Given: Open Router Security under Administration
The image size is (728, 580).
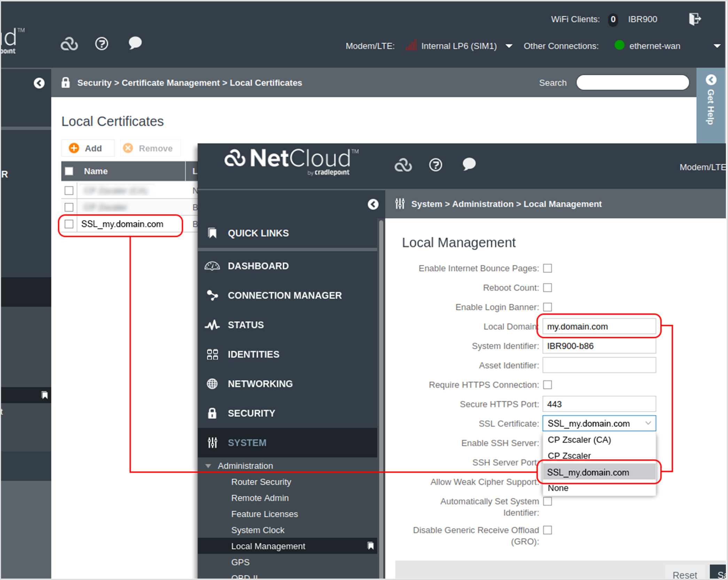Looking at the screenshot, I should 261,482.
